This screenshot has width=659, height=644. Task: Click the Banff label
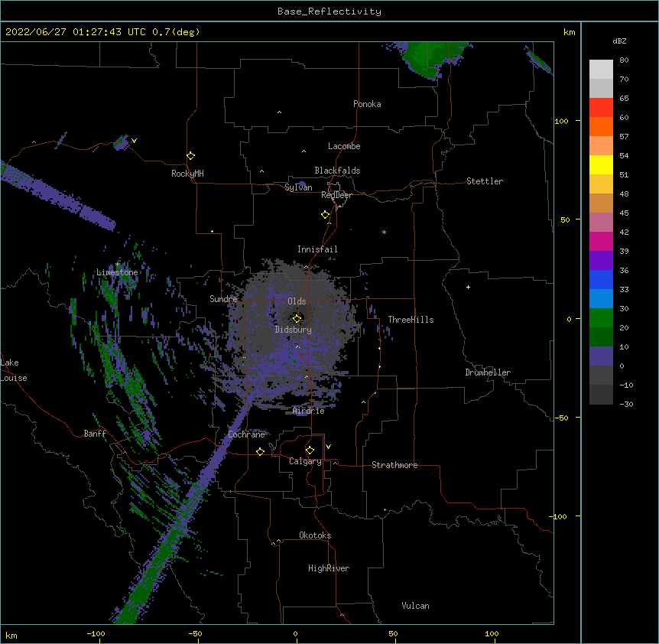[95, 434]
